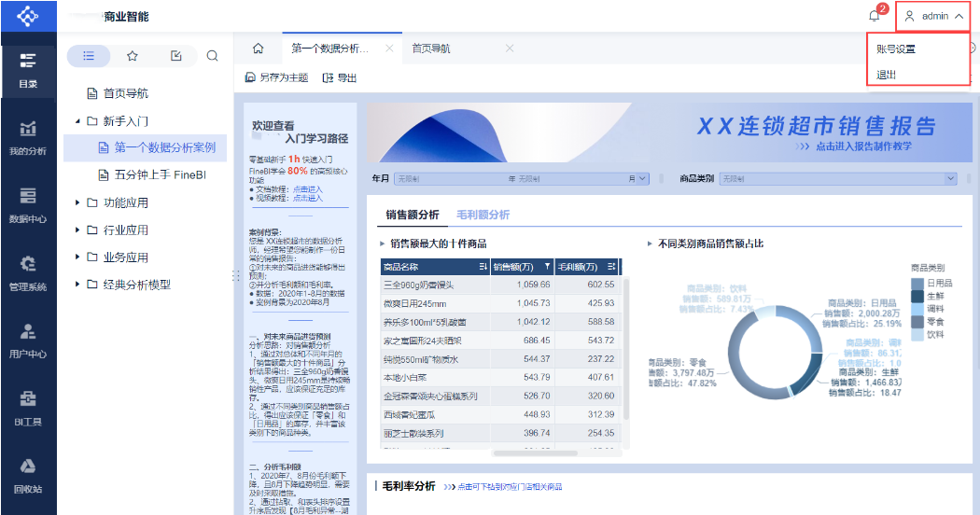This screenshot has height=515, width=980.
Task: Switch to the 首页导航 tab
Action: pyautogui.click(x=431, y=49)
